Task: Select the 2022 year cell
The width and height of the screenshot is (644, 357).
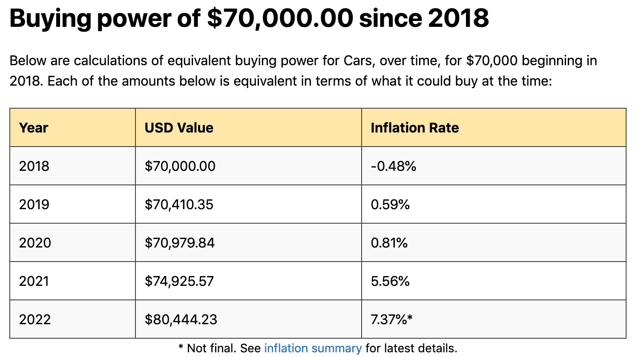Action: pyautogui.click(x=73, y=320)
